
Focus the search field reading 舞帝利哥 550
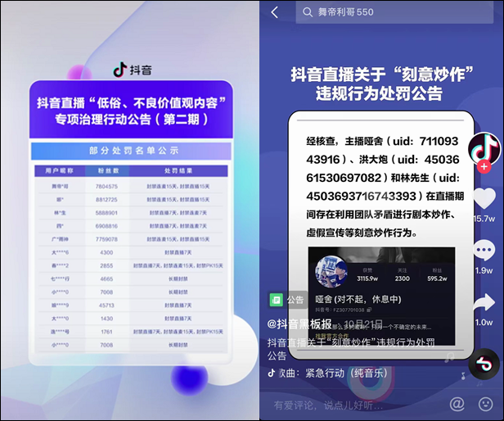394,12
